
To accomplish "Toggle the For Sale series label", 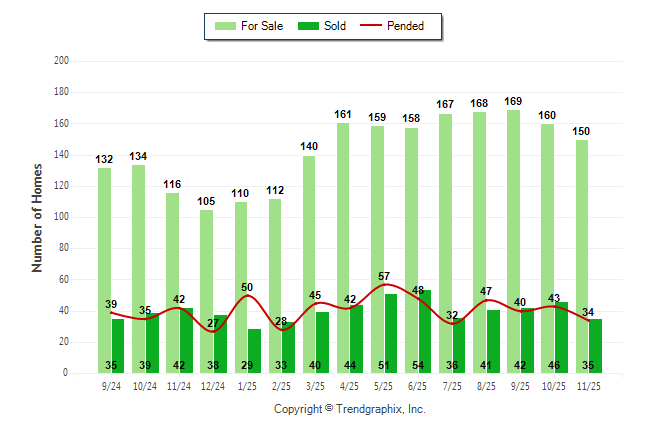I will point(261,26).
